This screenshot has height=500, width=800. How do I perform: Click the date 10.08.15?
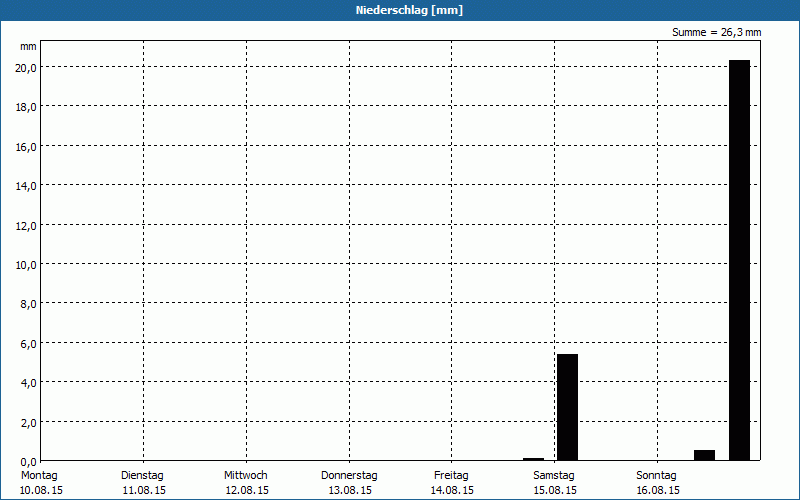[41, 491]
